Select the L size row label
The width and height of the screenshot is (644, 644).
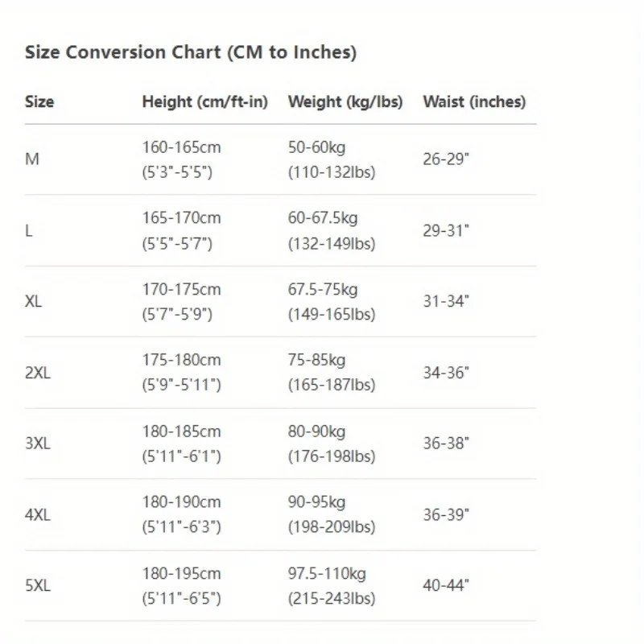[29, 231]
